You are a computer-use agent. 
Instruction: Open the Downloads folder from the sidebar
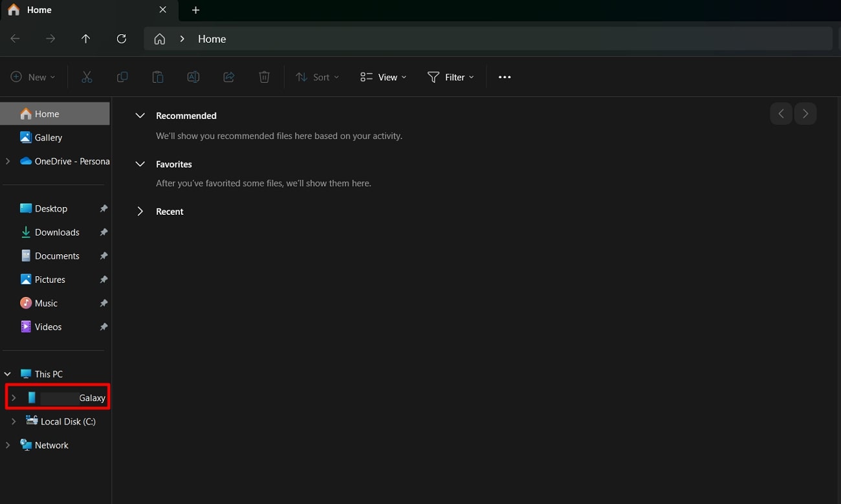tap(58, 232)
